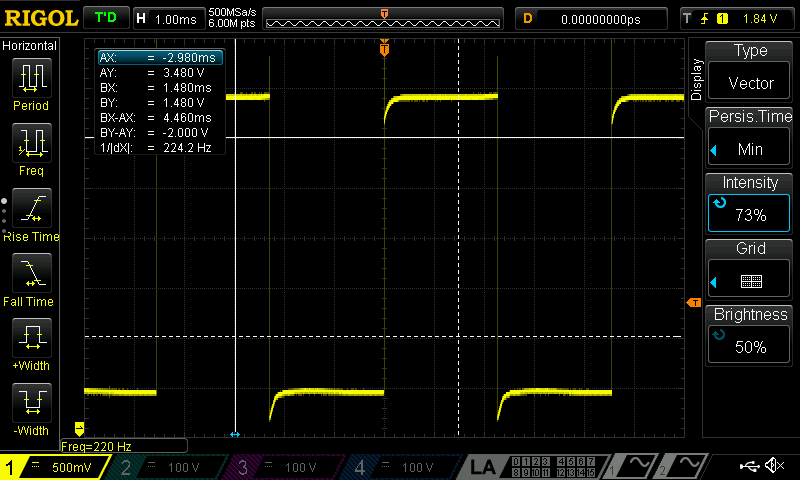Click the Persis.Time left arrow

coord(714,150)
